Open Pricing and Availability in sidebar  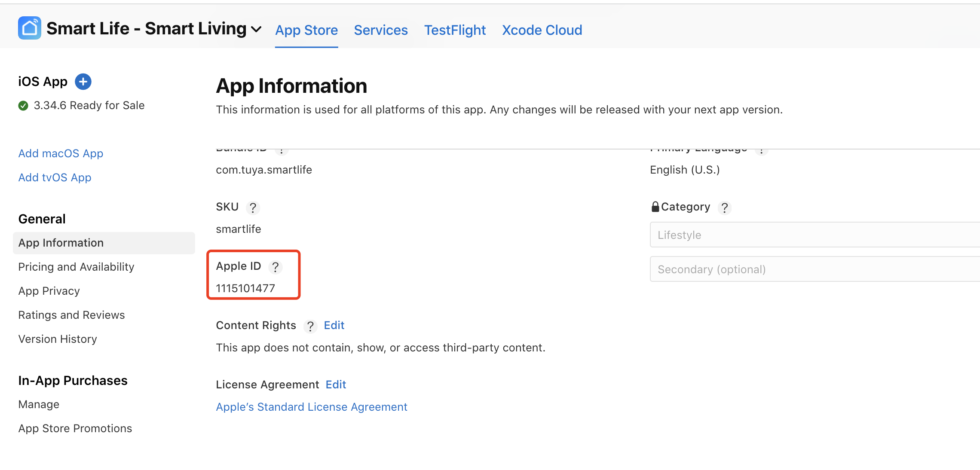point(76,267)
